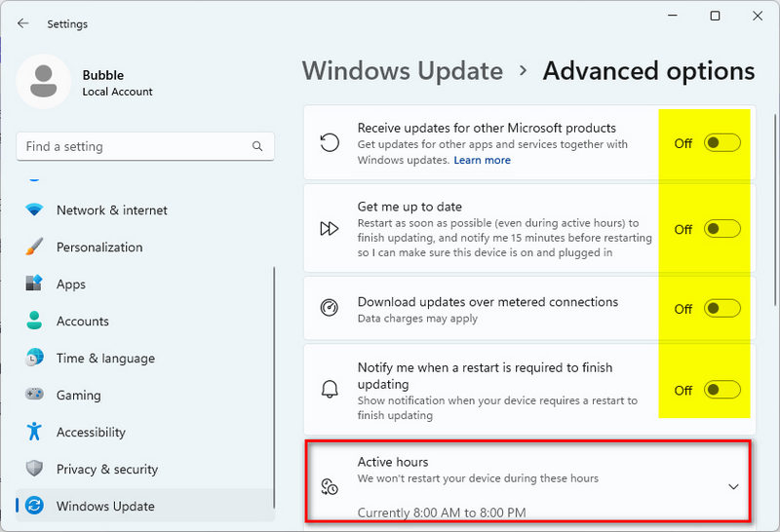This screenshot has height=532, width=780.
Task: Open the Accounts section
Action: point(144,321)
